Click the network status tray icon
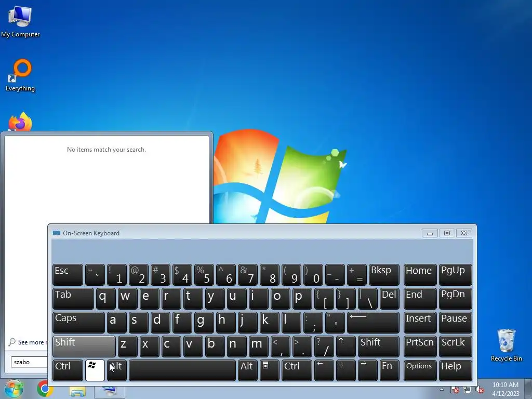 [x=467, y=390]
